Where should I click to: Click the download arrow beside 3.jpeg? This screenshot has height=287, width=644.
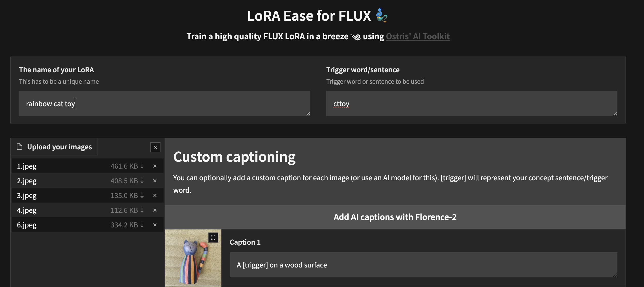[142, 195]
